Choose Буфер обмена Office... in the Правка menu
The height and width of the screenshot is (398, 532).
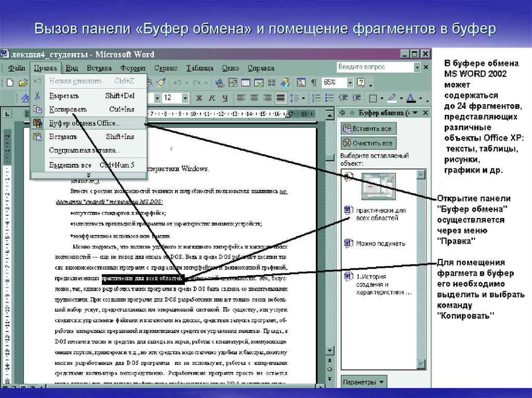tap(88, 123)
